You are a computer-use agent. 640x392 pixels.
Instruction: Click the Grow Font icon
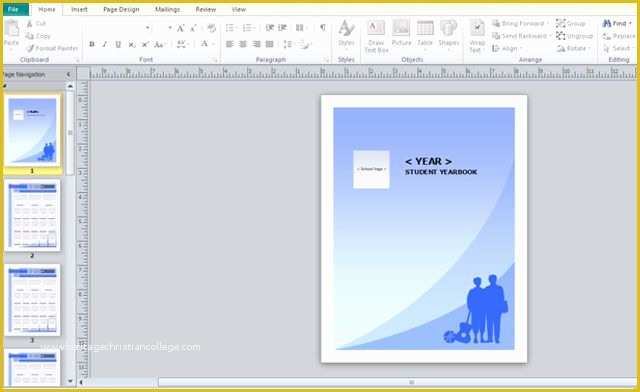(180, 28)
